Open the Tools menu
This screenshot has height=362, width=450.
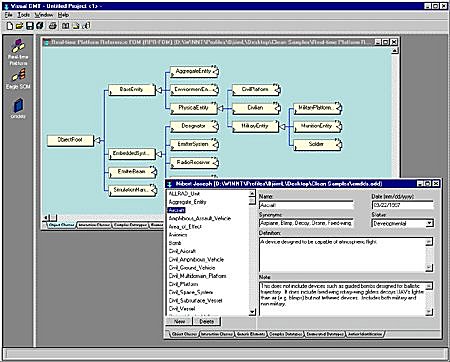(24, 15)
